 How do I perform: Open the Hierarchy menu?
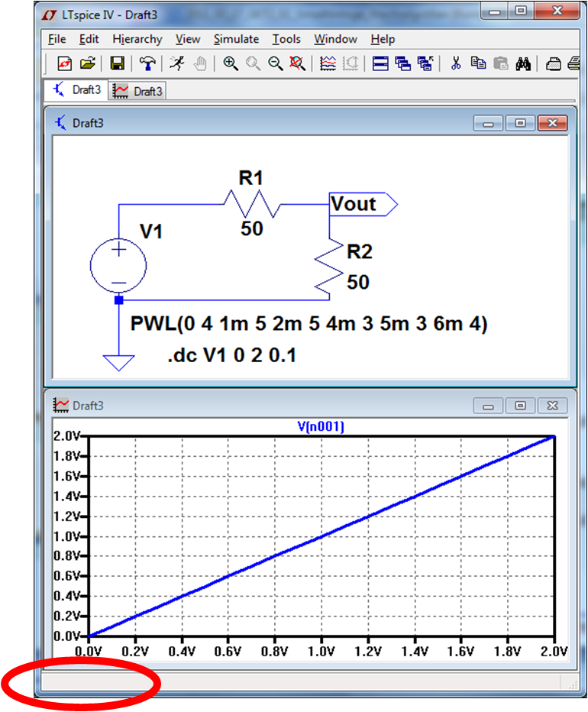point(137,39)
